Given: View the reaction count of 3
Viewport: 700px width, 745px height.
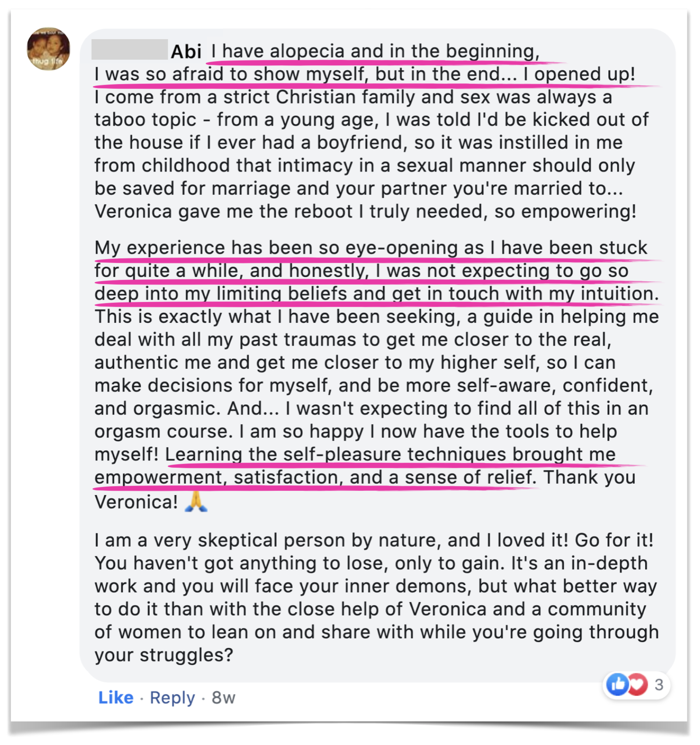Looking at the screenshot, I should tap(659, 685).
